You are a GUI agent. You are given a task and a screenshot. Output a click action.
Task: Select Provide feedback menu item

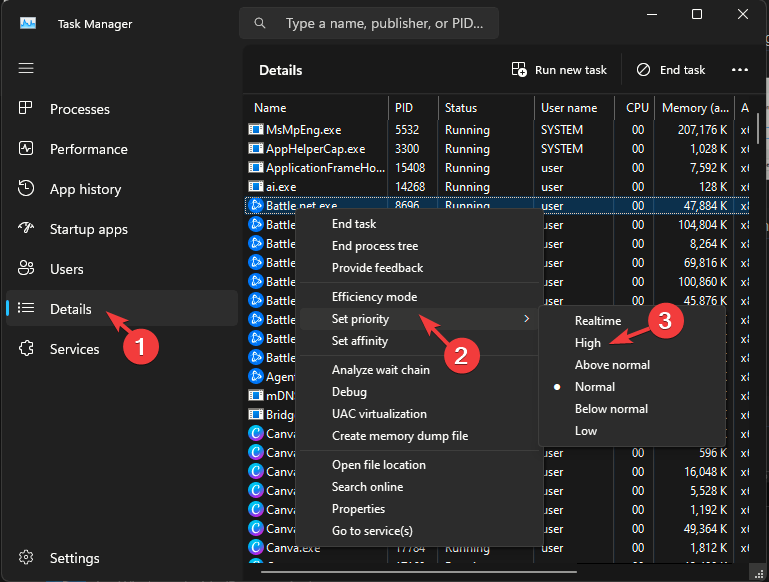pyautogui.click(x=419, y=268)
